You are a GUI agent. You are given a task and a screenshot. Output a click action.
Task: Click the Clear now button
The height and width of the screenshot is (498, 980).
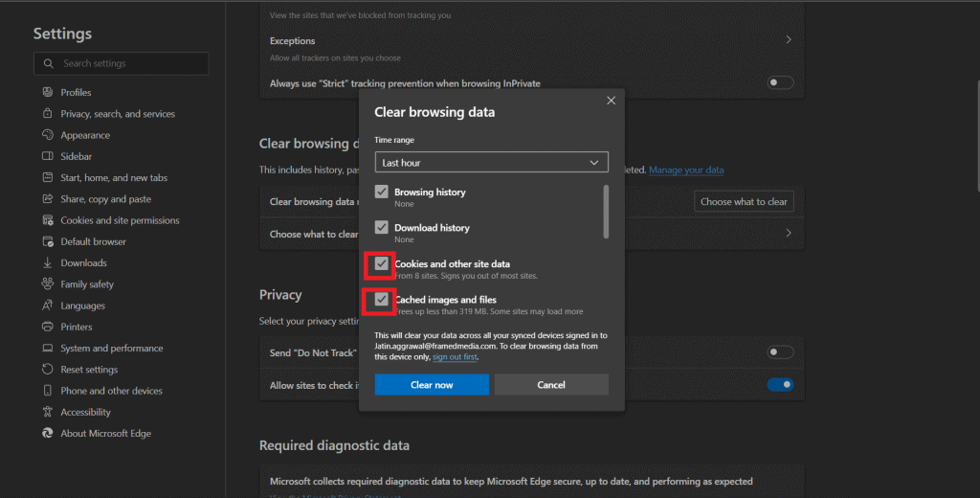coord(432,385)
